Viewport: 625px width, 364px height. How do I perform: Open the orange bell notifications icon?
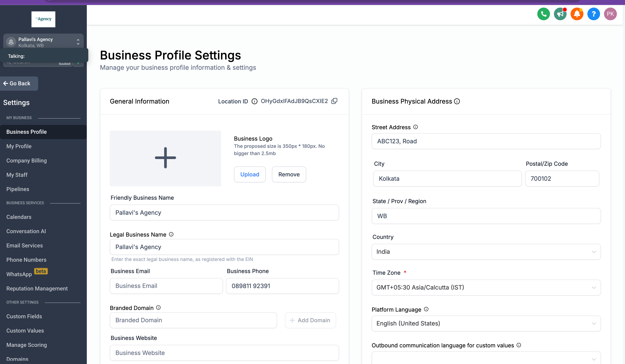(x=577, y=14)
